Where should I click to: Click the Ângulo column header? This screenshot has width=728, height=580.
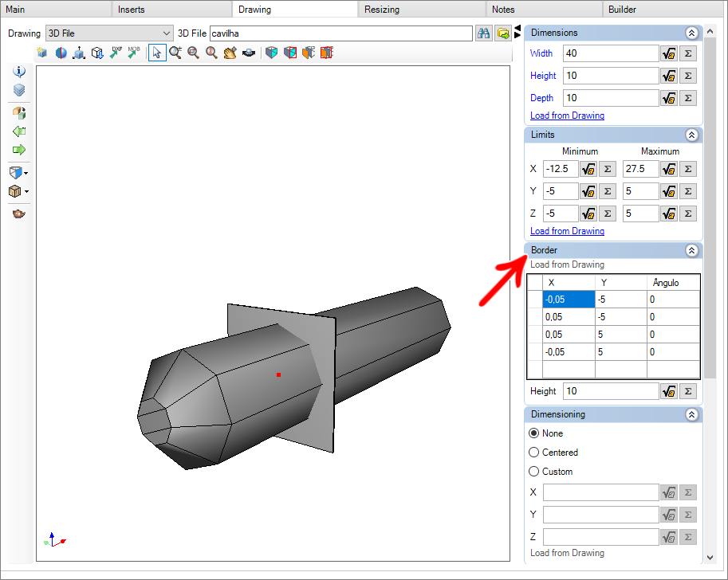[673, 283]
